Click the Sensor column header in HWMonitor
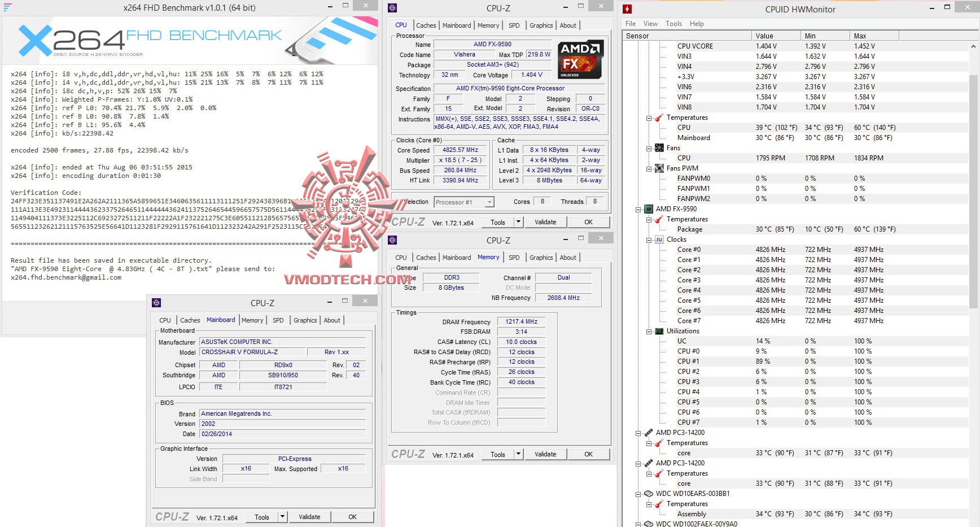Screen dimensions: 980x527 687,36
